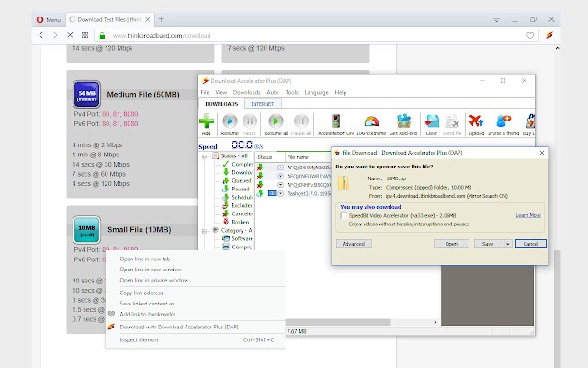Viewport: 588px width, 368px height.
Task: Click the Add download plus icon
Action: [209, 121]
